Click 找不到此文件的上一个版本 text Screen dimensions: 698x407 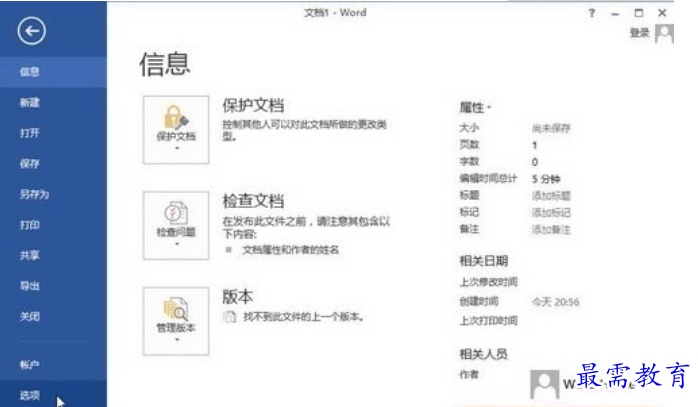pos(303,317)
